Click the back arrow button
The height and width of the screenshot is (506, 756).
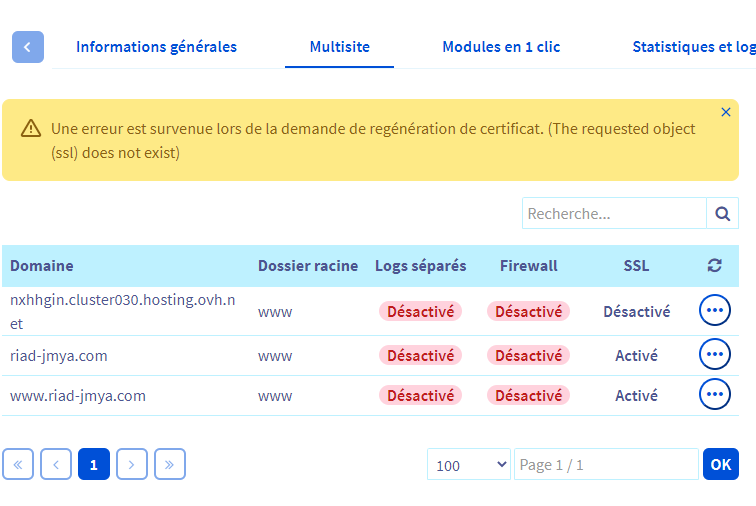[28, 47]
